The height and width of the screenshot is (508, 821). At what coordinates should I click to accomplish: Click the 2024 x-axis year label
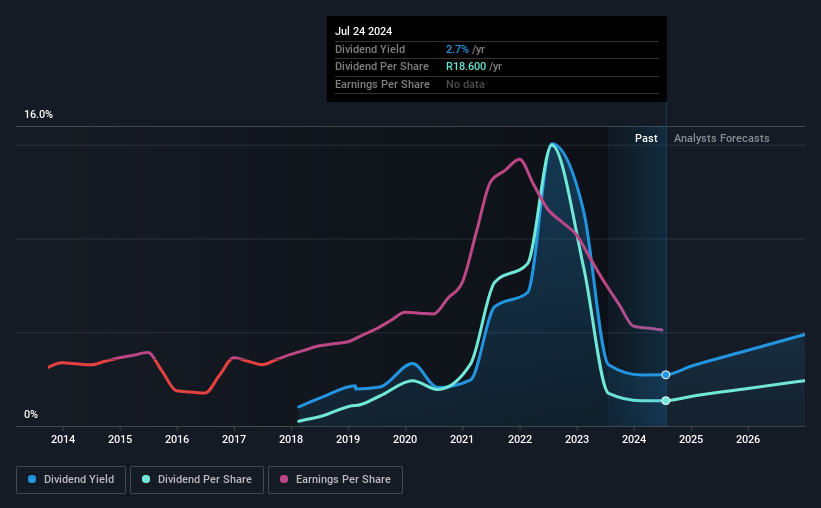pyautogui.click(x=634, y=439)
